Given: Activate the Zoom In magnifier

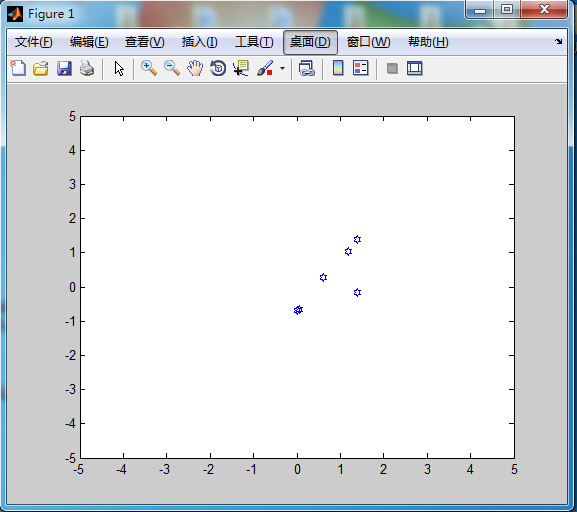Looking at the screenshot, I should 149,68.
